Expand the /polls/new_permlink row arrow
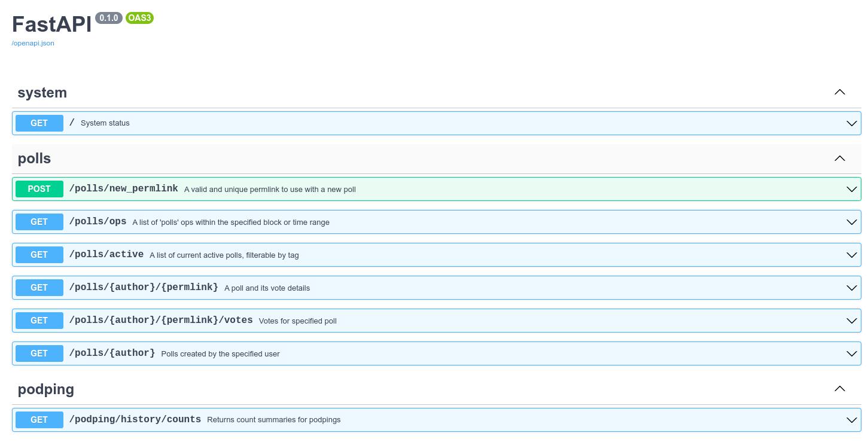This screenshot has width=868, height=442. (852, 189)
